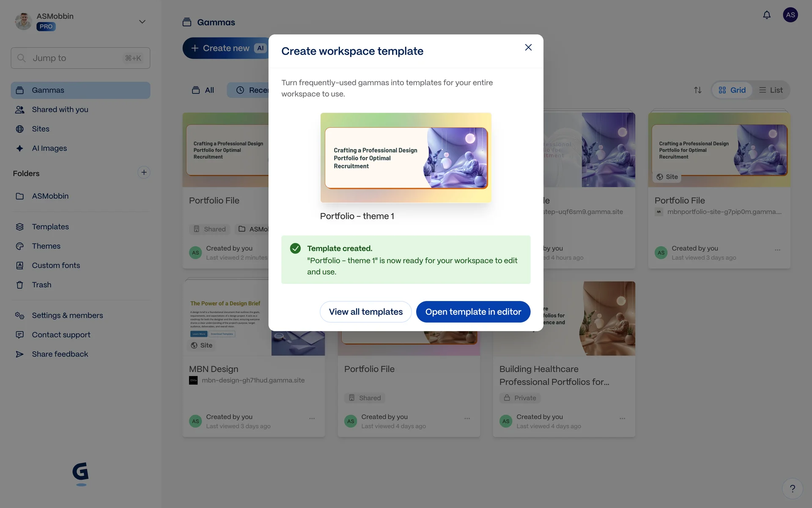Open options menu for MBN Design card
The image size is (812, 508).
click(x=312, y=418)
